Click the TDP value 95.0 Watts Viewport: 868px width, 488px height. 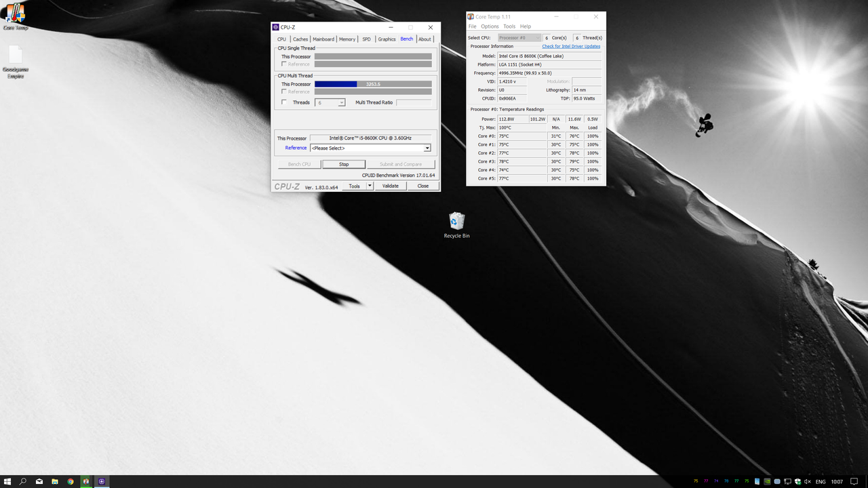coord(587,98)
